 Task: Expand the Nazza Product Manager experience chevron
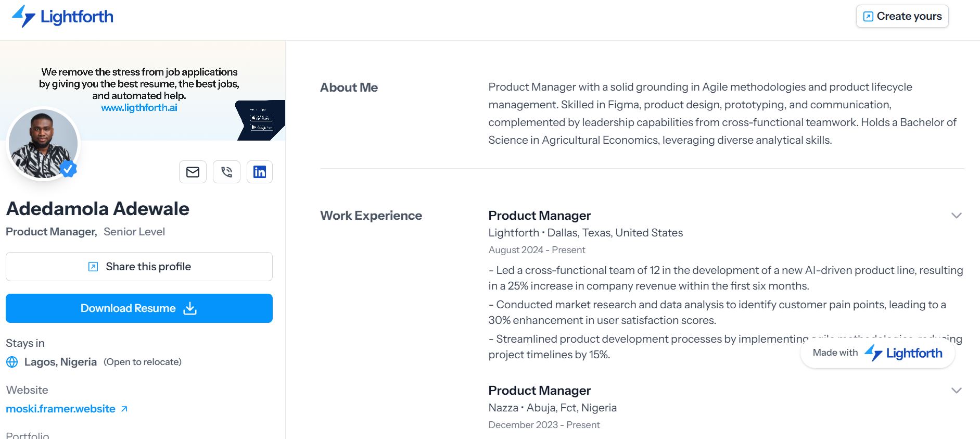click(956, 390)
